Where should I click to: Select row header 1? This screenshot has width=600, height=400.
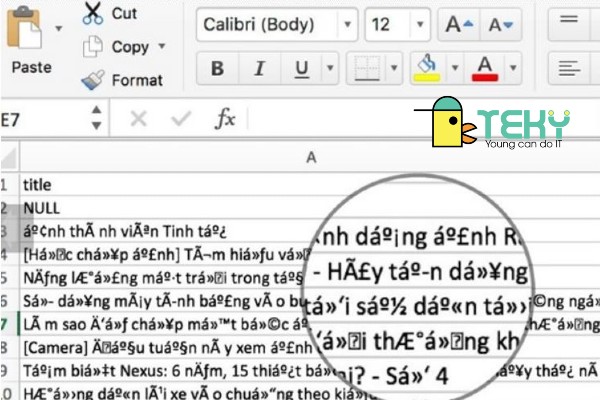point(9,185)
